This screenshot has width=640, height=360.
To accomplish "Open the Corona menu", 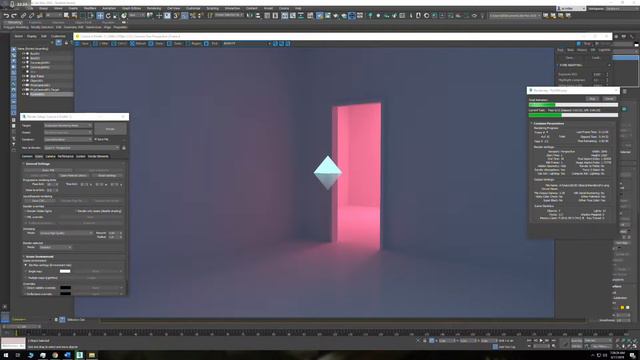I will 284,8.
